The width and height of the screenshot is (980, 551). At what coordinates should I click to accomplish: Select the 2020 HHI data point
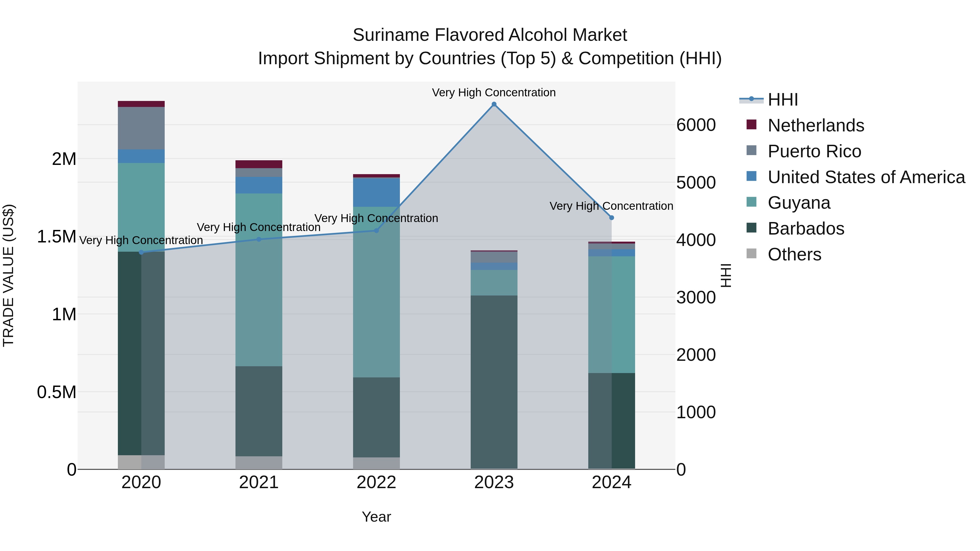point(141,253)
